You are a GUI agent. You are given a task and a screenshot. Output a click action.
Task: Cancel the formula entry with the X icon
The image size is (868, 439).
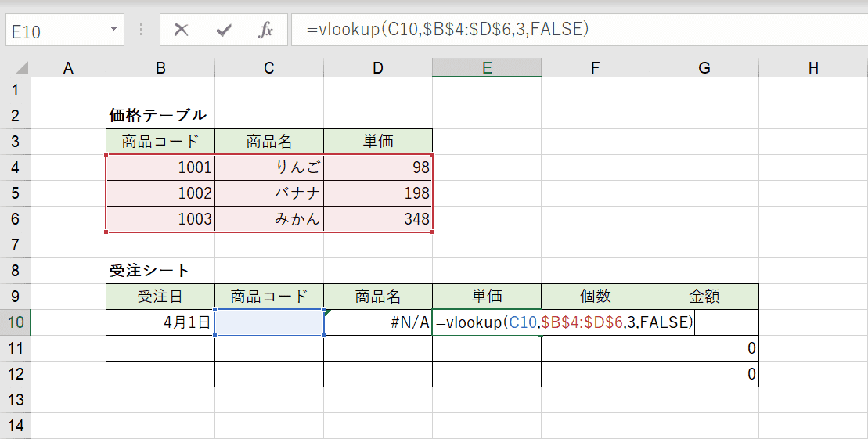pos(181,30)
